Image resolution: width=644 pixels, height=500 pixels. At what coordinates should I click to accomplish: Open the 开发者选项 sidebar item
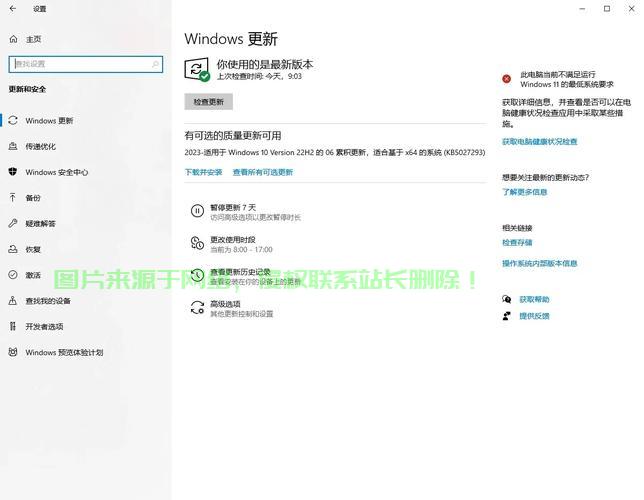(86, 327)
